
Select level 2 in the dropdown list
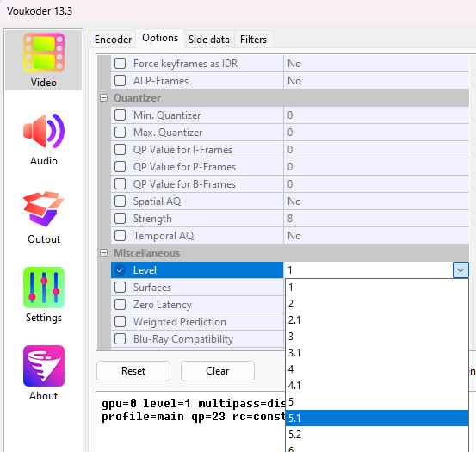[377, 304]
